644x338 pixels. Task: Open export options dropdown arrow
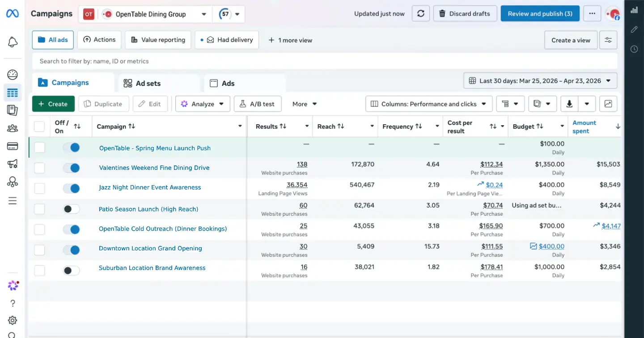click(x=587, y=104)
